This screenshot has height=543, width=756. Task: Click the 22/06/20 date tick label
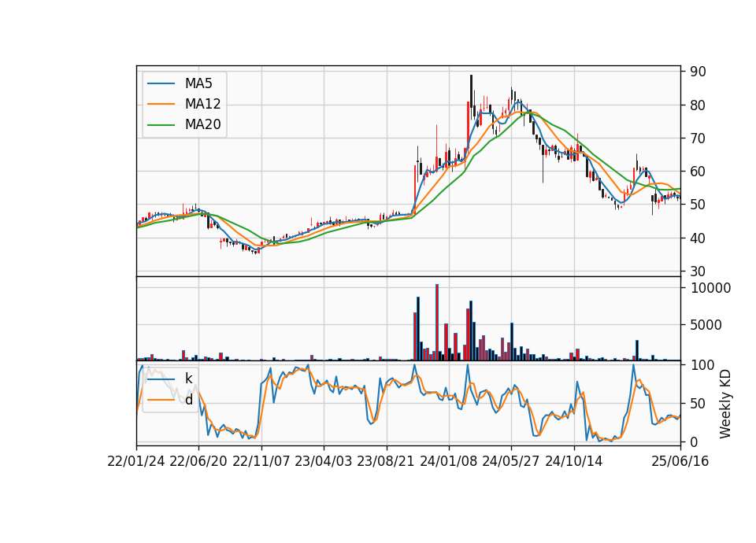(x=198, y=461)
